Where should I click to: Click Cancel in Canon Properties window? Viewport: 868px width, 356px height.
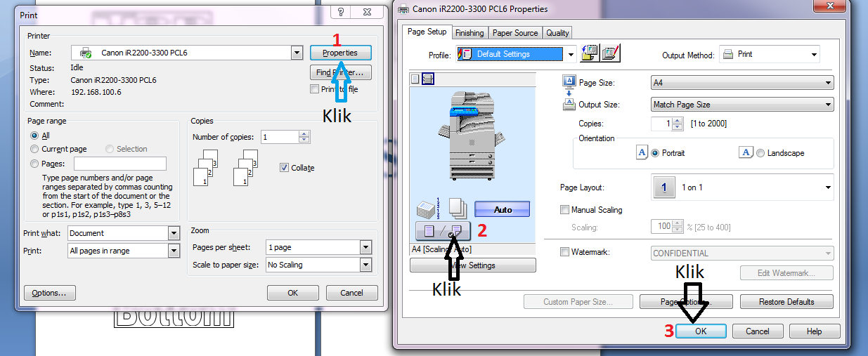[x=758, y=331]
